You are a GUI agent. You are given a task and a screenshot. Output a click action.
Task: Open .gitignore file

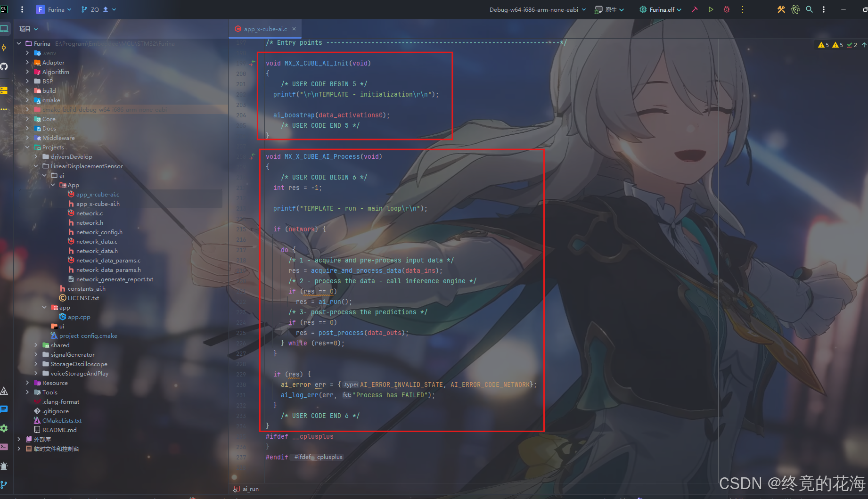(x=56, y=411)
